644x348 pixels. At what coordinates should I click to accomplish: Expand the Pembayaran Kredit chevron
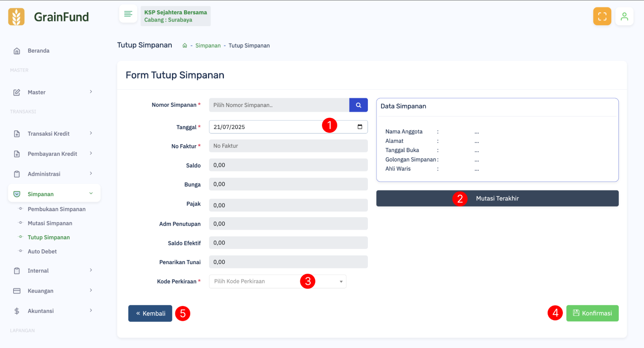pos(91,153)
